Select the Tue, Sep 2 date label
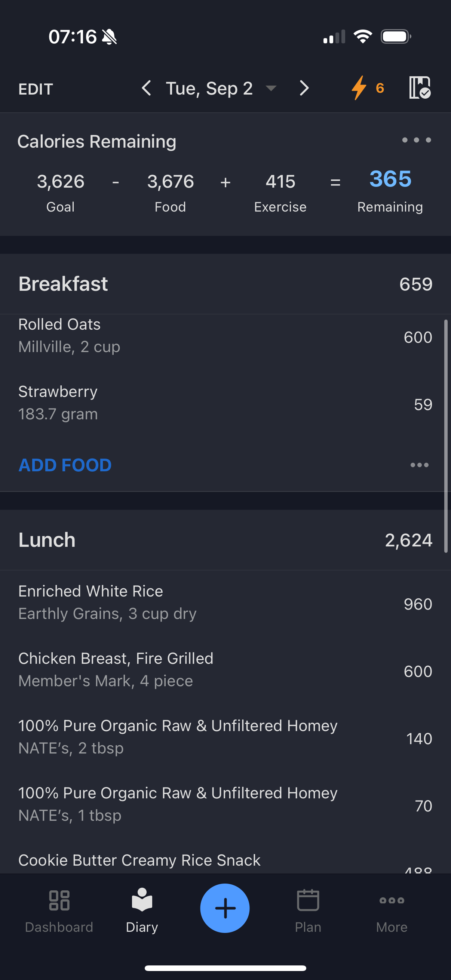 (x=209, y=89)
